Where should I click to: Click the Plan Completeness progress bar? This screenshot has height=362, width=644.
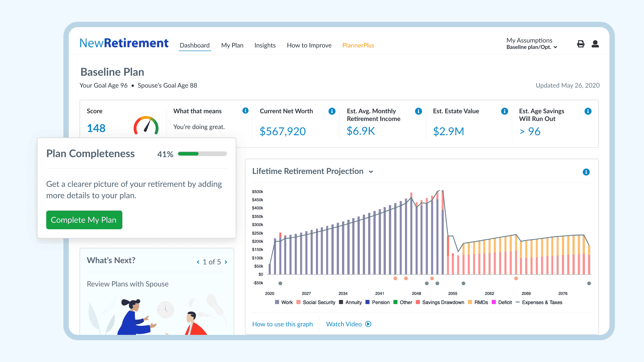click(x=202, y=154)
